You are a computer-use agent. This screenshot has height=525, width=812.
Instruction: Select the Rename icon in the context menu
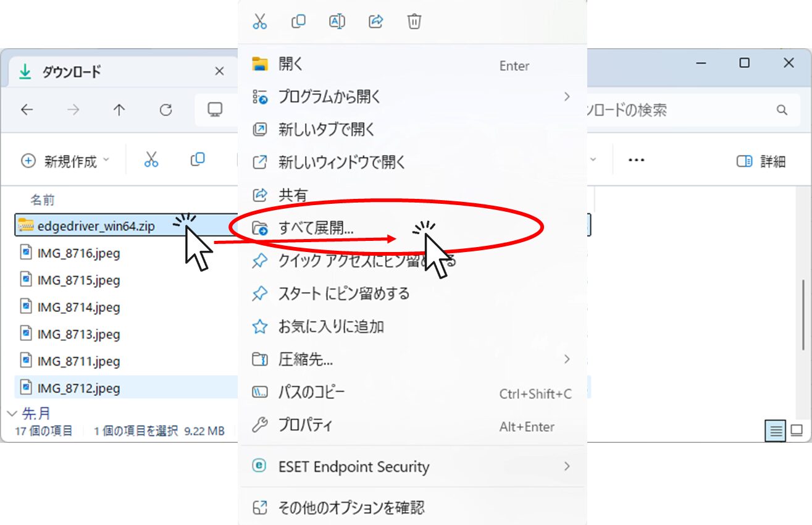pyautogui.click(x=337, y=22)
